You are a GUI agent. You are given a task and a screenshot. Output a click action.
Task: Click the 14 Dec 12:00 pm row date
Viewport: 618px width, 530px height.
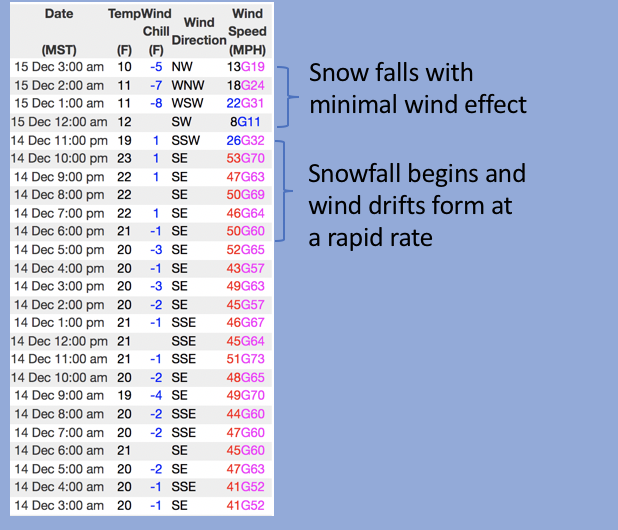[58, 341]
